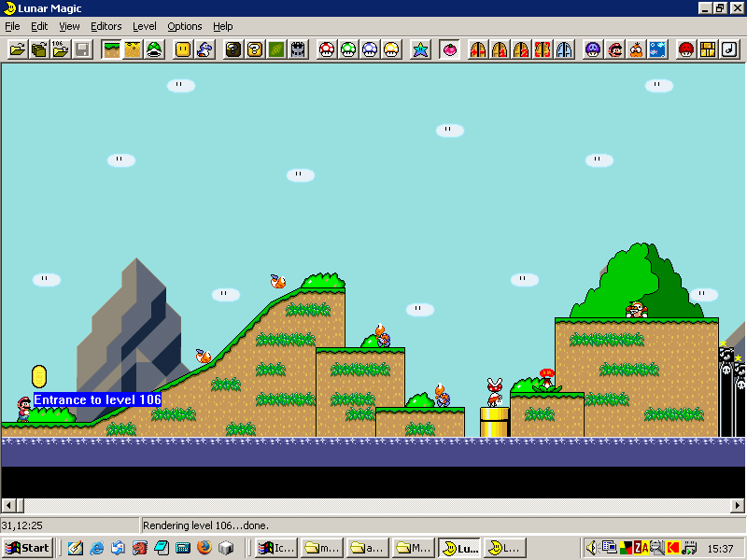This screenshot has height=560, width=747.
Task: Click the yellow smiley block icon
Action: [x=183, y=49]
